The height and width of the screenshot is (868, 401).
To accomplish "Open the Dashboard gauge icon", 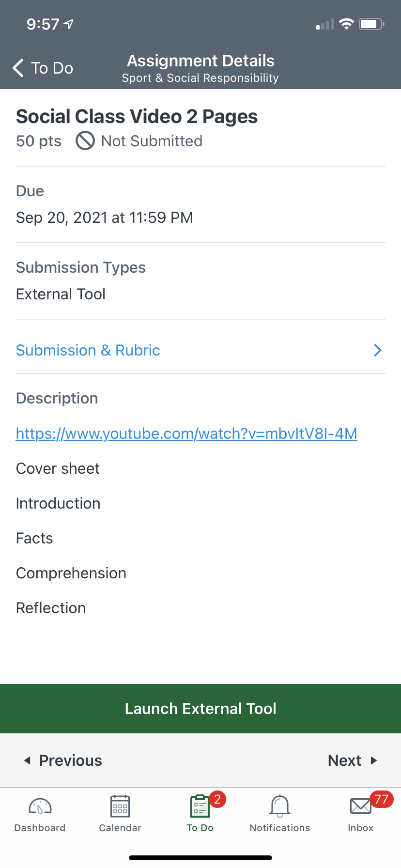I will [40, 806].
